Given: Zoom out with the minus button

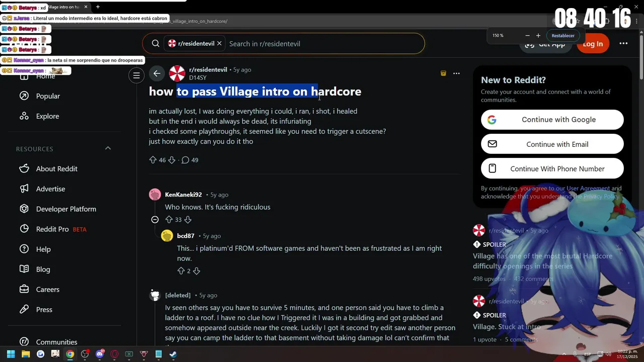Looking at the screenshot, I should point(527,36).
